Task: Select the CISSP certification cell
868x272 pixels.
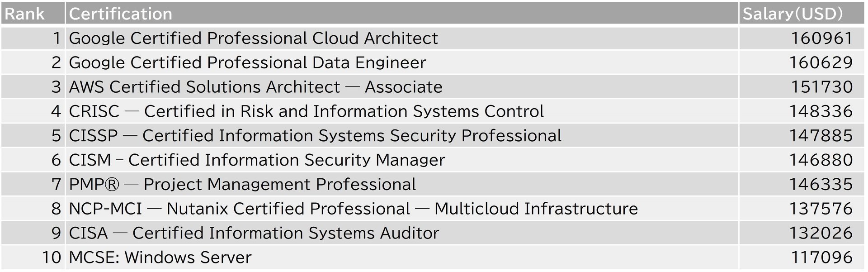Action: [x=402, y=136]
